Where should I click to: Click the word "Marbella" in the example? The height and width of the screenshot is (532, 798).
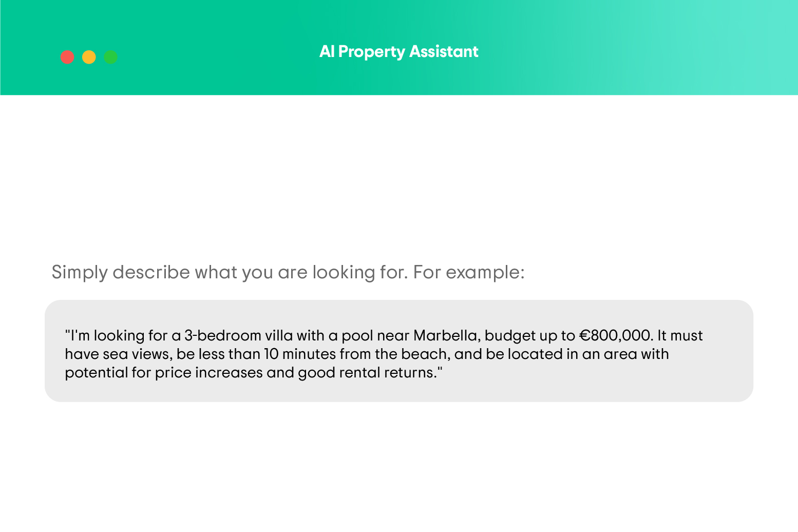click(445, 336)
